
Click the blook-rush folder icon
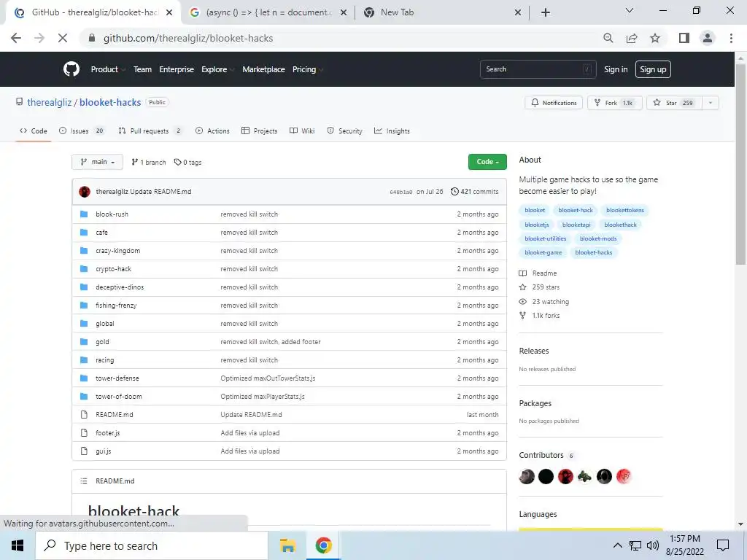click(x=84, y=214)
